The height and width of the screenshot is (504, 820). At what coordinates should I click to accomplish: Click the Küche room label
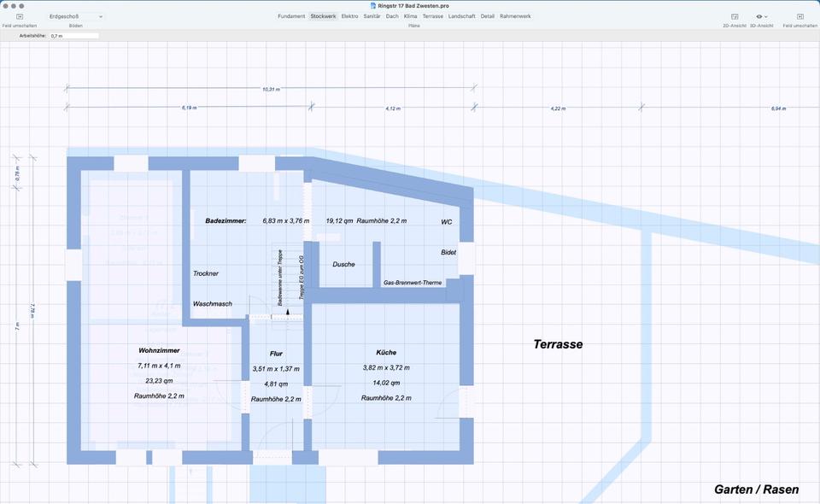pos(386,352)
